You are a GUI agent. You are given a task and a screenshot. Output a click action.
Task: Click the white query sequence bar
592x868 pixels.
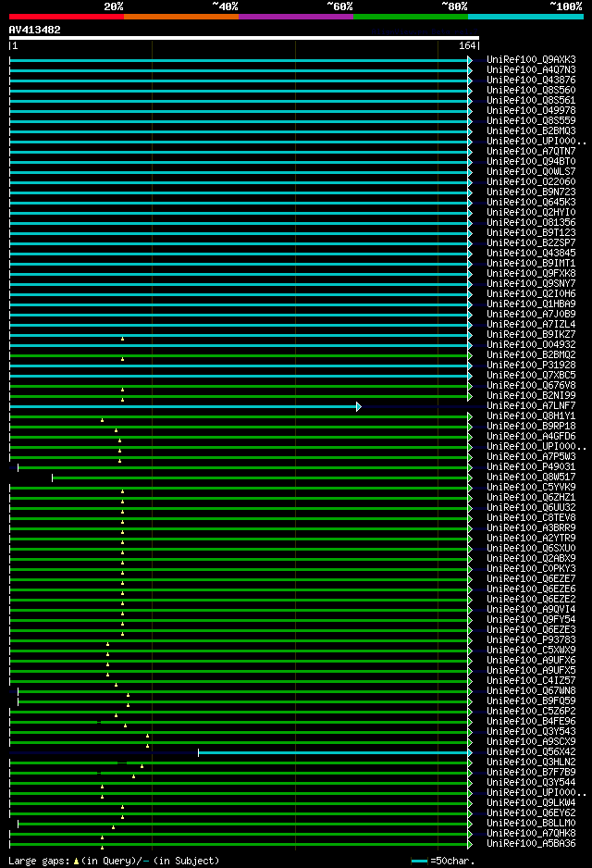(x=244, y=38)
